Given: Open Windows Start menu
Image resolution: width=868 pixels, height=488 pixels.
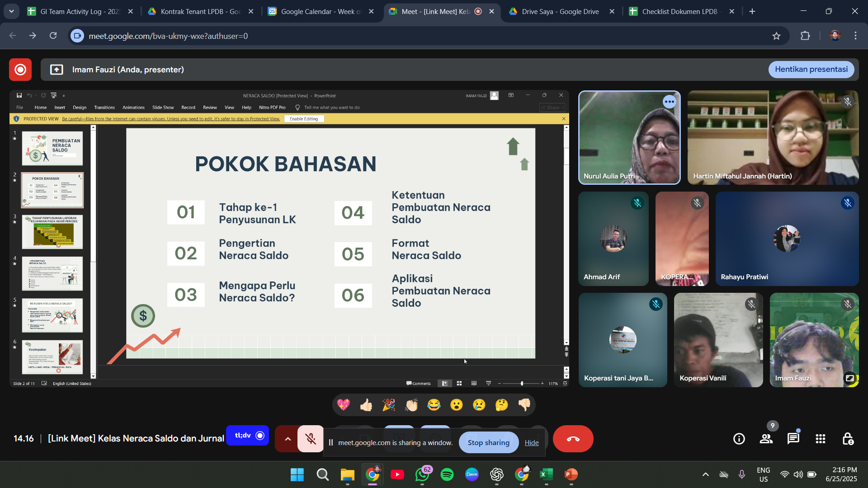Looking at the screenshot, I should tap(297, 474).
